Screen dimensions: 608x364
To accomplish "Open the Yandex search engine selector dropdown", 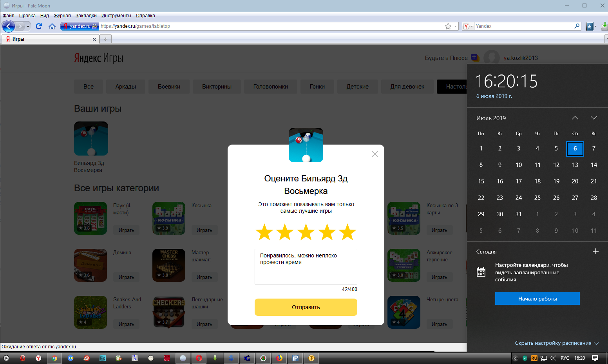I will (x=468, y=26).
